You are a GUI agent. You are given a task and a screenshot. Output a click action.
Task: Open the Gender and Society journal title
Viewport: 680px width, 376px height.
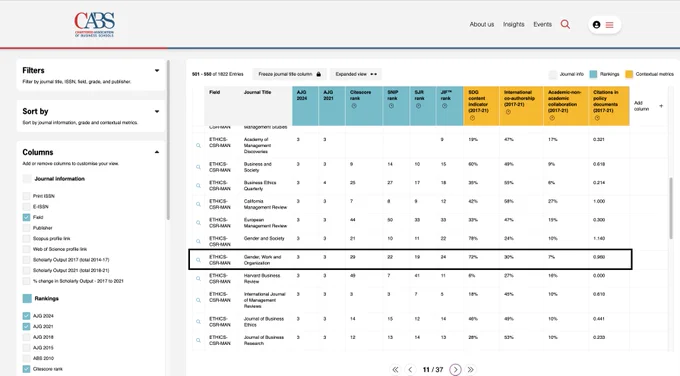[x=264, y=239]
